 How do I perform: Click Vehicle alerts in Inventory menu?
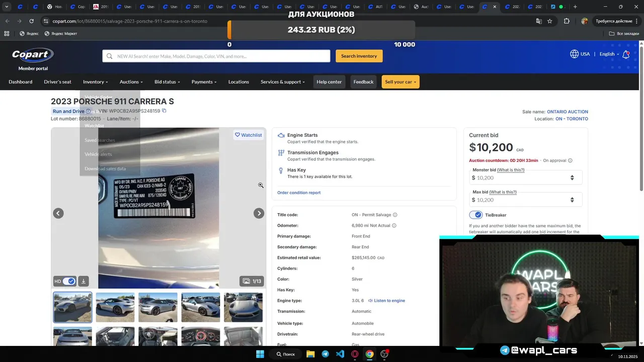coord(98,154)
